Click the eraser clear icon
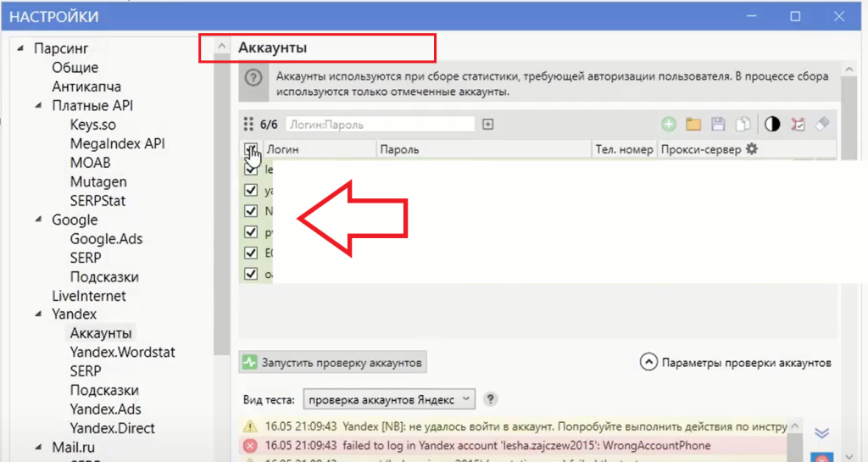 tap(822, 124)
